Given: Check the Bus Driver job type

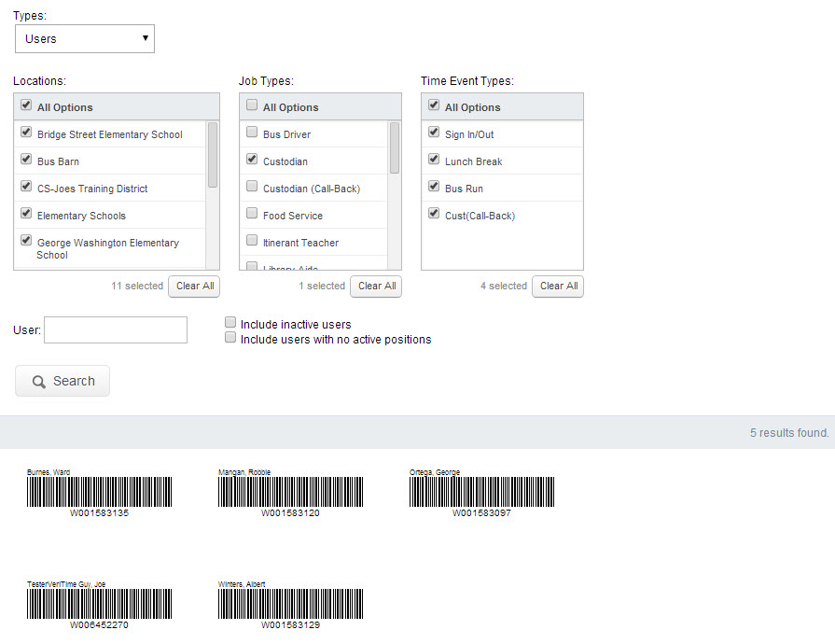Looking at the screenshot, I should 252,133.
